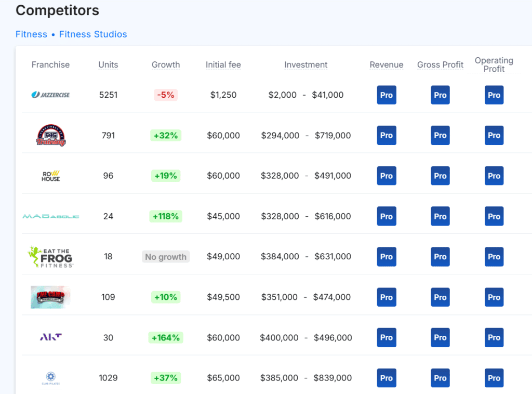Unlock Jazzercise Gross Profit Pro button
532x394 pixels.
click(440, 95)
